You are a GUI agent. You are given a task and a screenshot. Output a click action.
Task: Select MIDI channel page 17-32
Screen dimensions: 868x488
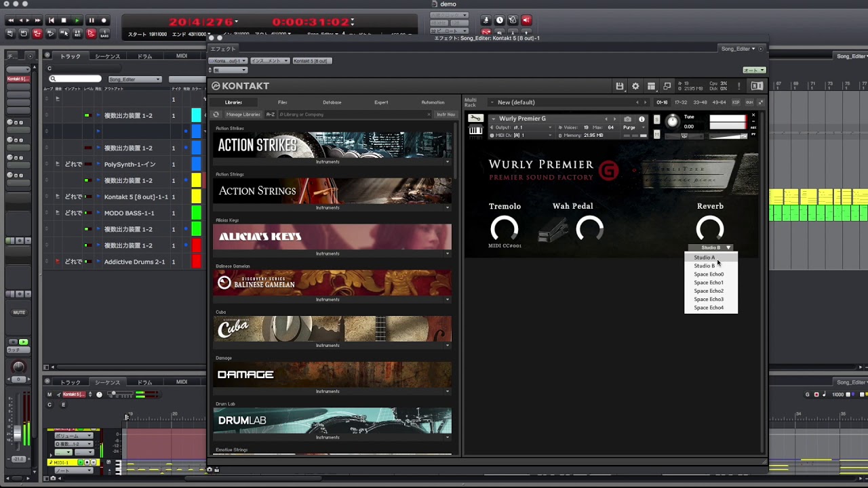[x=681, y=102]
